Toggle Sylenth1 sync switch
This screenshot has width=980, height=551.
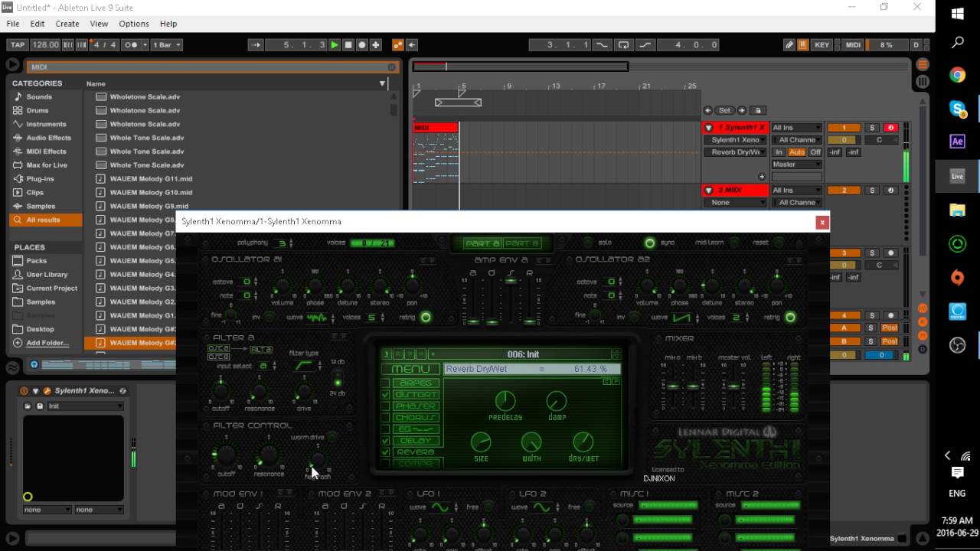tap(650, 243)
